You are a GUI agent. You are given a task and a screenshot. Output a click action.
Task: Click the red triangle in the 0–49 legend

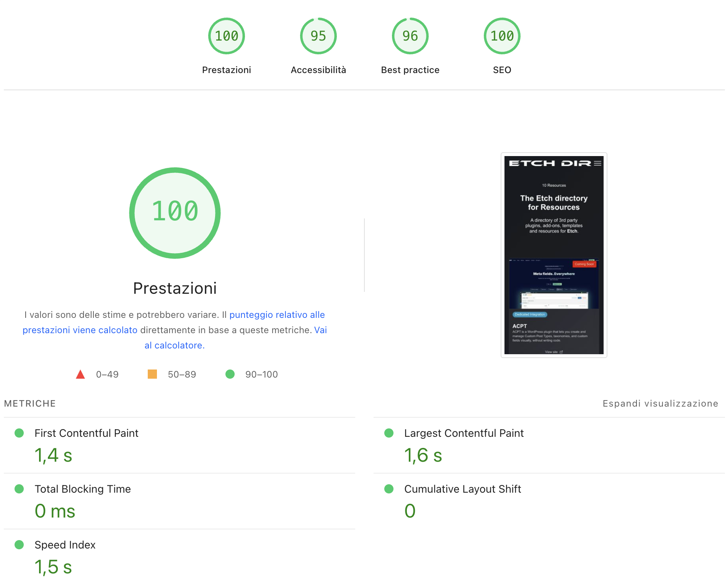coord(80,374)
